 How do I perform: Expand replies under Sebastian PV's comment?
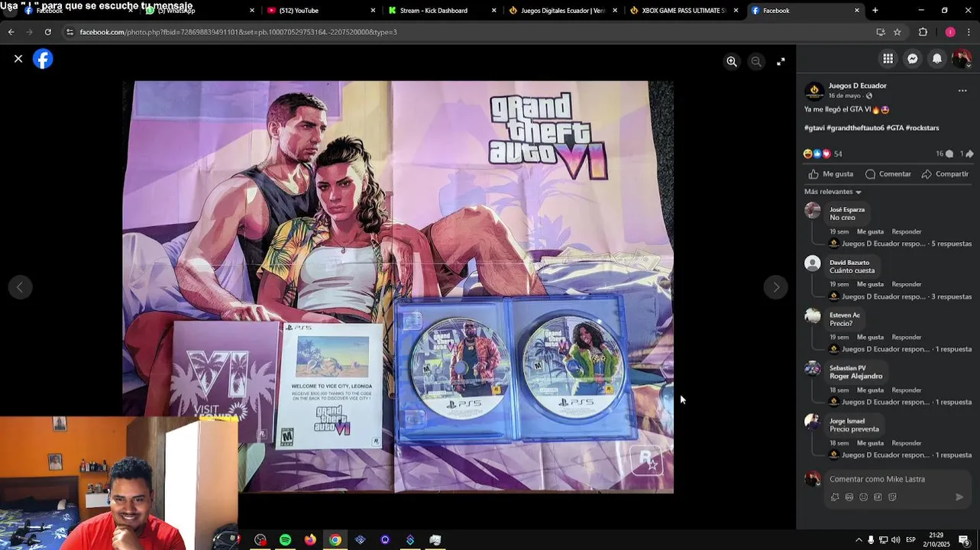point(907,402)
